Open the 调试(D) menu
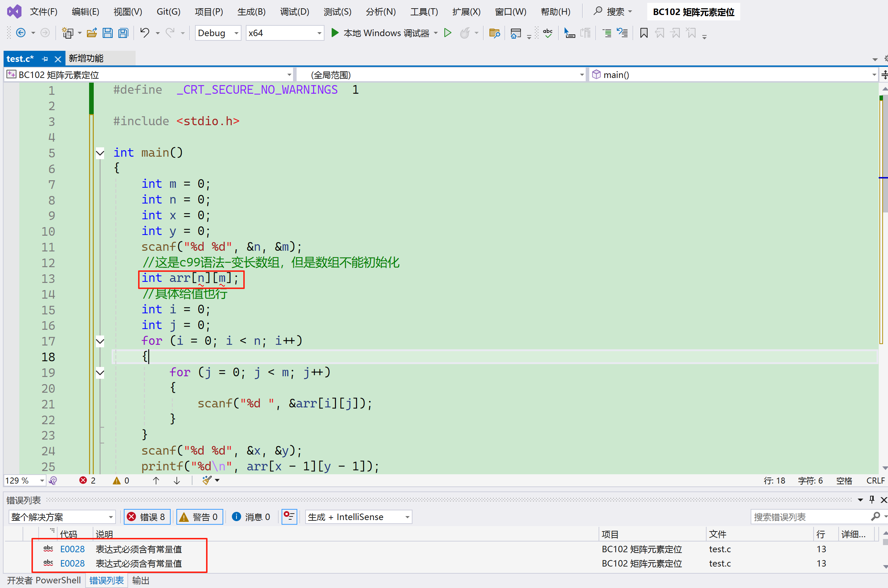This screenshot has width=888, height=588. pos(294,12)
